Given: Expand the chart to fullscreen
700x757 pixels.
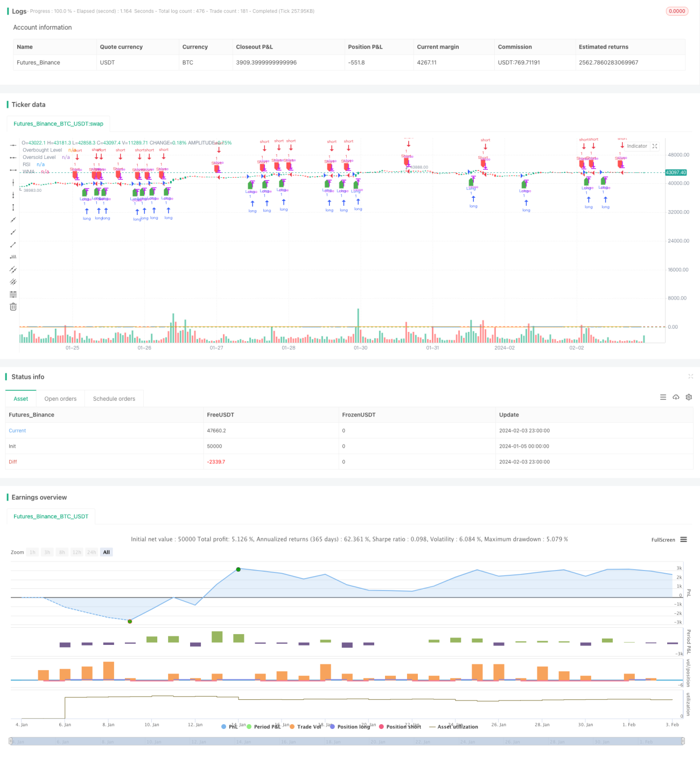Looking at the screenshot, I should point(655,146).
